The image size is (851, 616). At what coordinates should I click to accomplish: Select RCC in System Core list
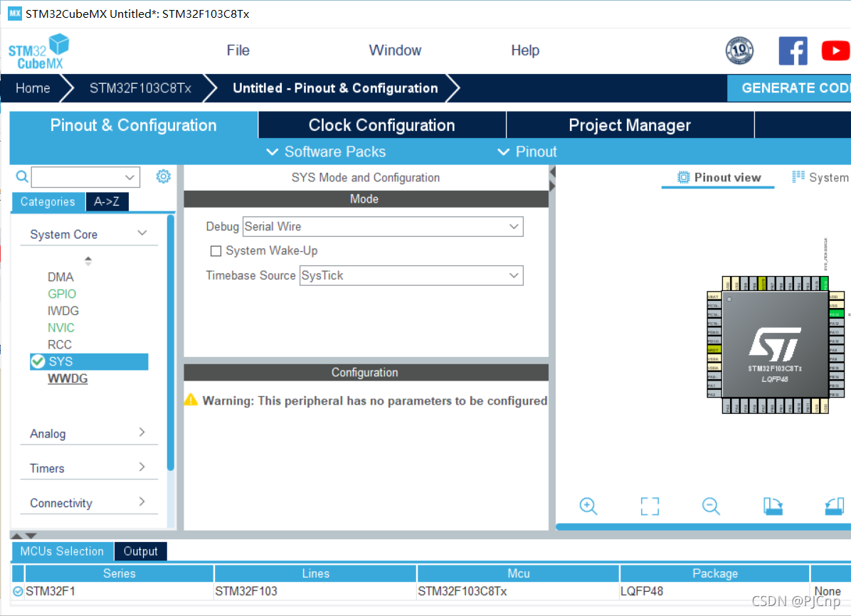(x=60, y=345)
